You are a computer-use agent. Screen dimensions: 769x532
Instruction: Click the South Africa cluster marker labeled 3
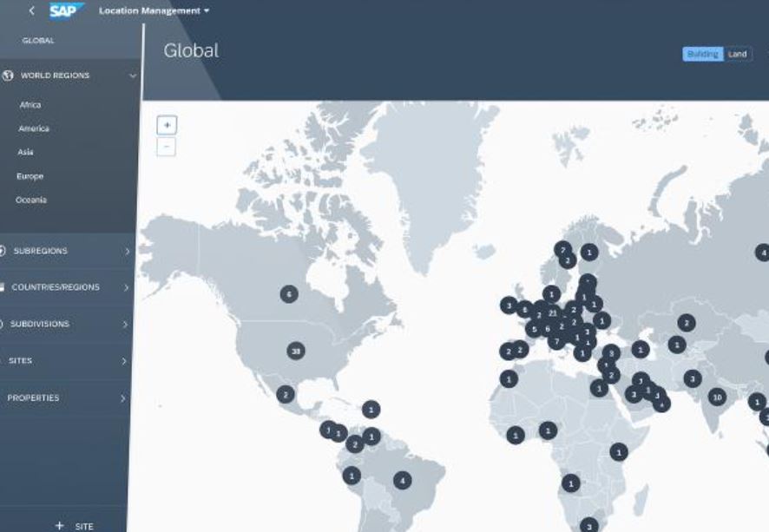[x=589, y=527]
